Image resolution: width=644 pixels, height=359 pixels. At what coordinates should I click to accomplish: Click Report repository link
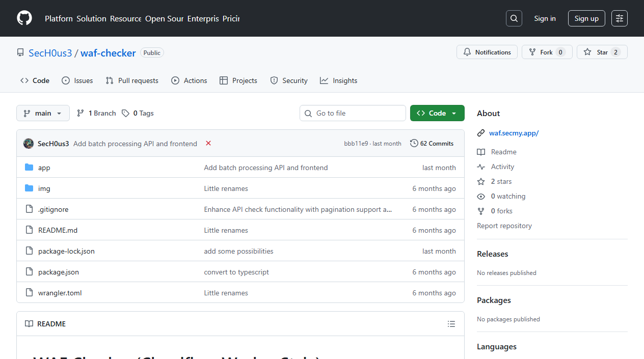(504, 226)
